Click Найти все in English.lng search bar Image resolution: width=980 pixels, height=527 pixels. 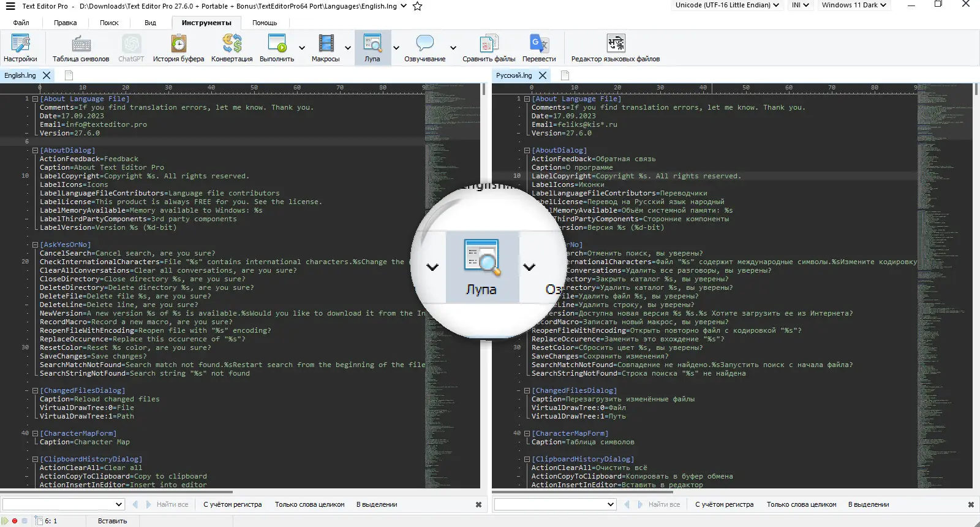172,504
